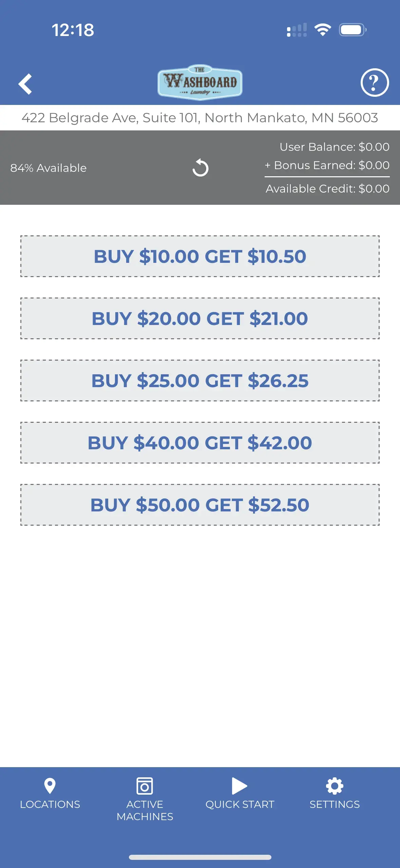Pick Buy $50.00 Get $52.50 offer
Image resolution: width=400 pixels, height=868 pixels.
click(200, 505)
